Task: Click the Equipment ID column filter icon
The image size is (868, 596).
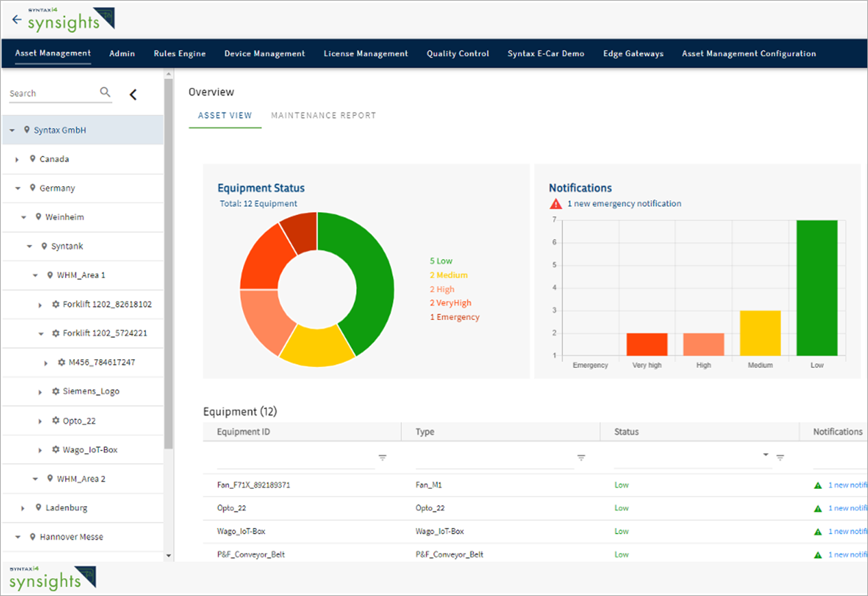Action: coord(383,458)
